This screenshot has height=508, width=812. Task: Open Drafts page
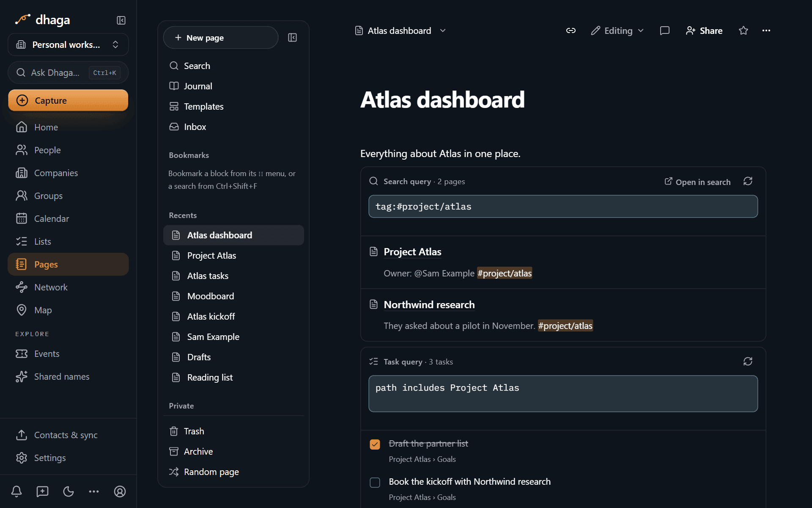[233, 357]
